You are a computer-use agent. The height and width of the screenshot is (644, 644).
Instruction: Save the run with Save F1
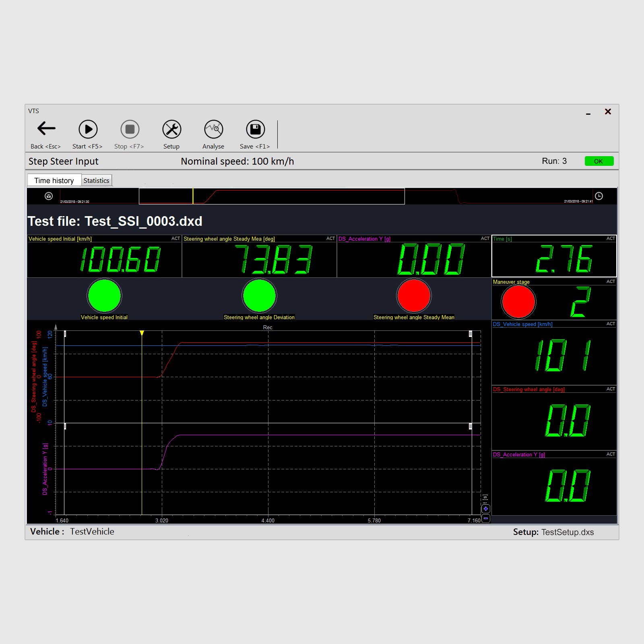click(255, 134)
